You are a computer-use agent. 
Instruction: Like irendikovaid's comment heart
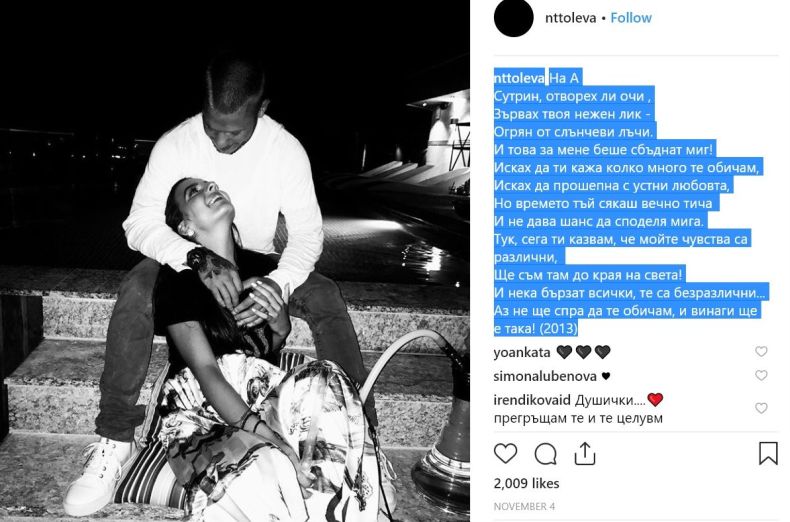pos(761,408)
